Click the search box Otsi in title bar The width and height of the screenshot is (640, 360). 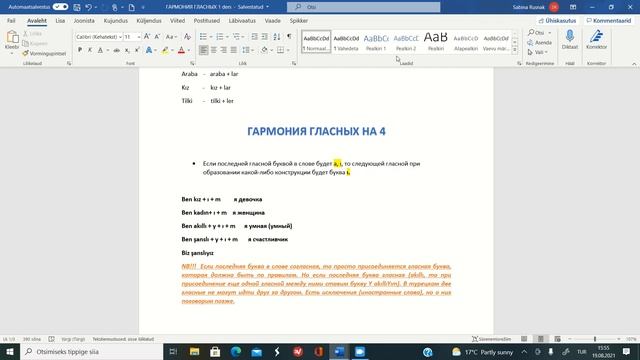[363, 7]
